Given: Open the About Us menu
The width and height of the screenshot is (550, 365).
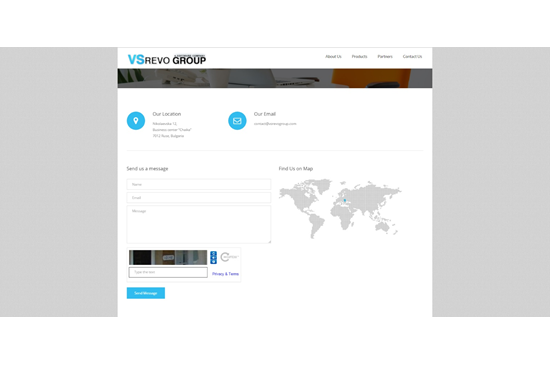Looking at the screenshot, I should pos(333,56).
